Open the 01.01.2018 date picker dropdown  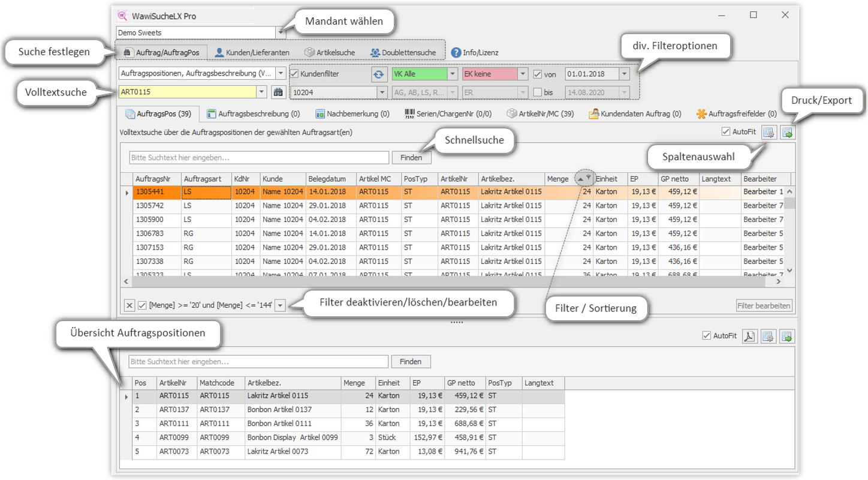[x=624, y=74]
